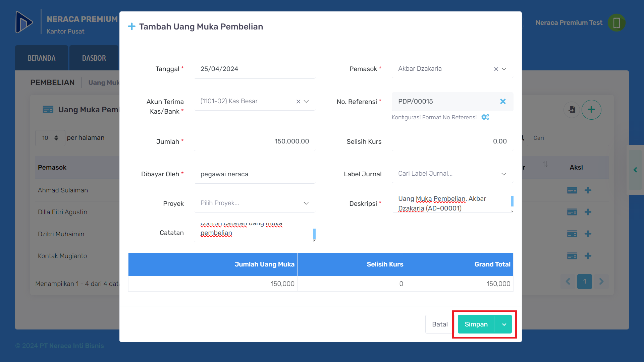
Task: Click the Batal button
Action: click(x=440, y=324)
